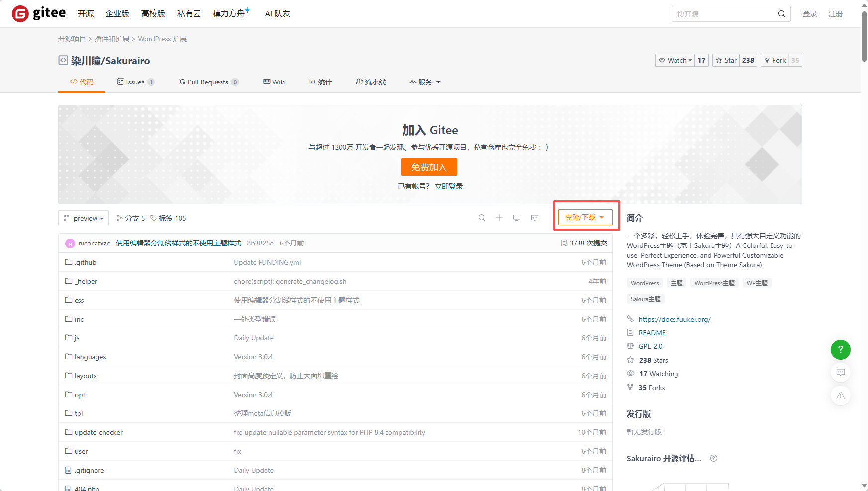Click the fork icon beside 35 Forks
868x491 pixels.
[x=630, y=387]
